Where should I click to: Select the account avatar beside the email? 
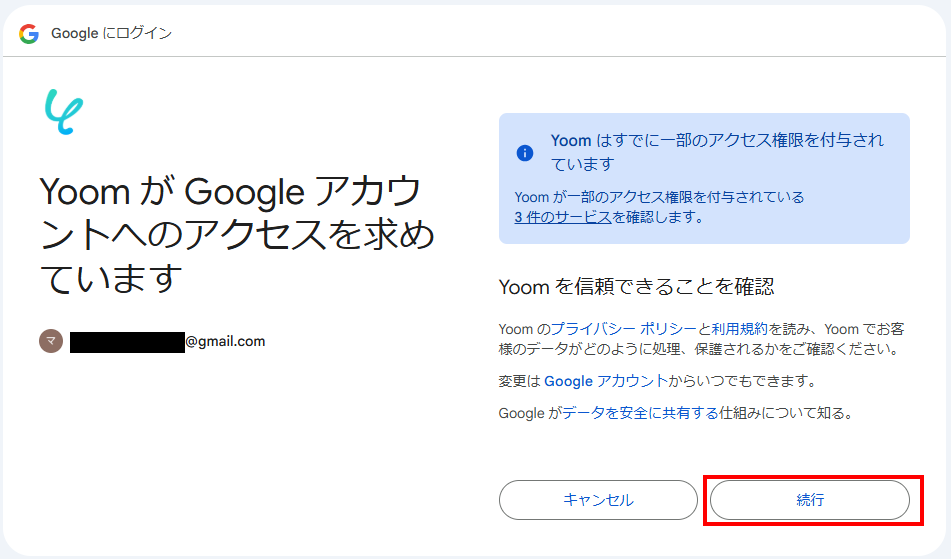pos(51,341)
